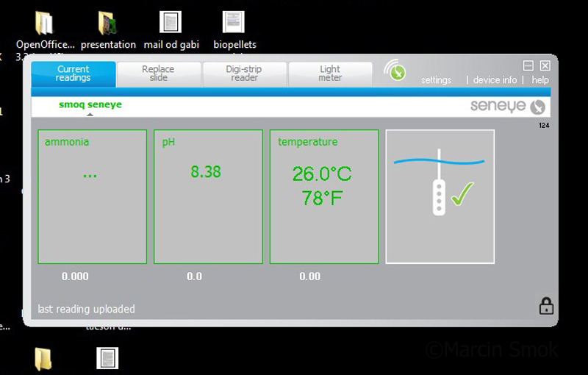Click the last reading uploaded status text
Screen dimensions: 588x375
[86, 309]
